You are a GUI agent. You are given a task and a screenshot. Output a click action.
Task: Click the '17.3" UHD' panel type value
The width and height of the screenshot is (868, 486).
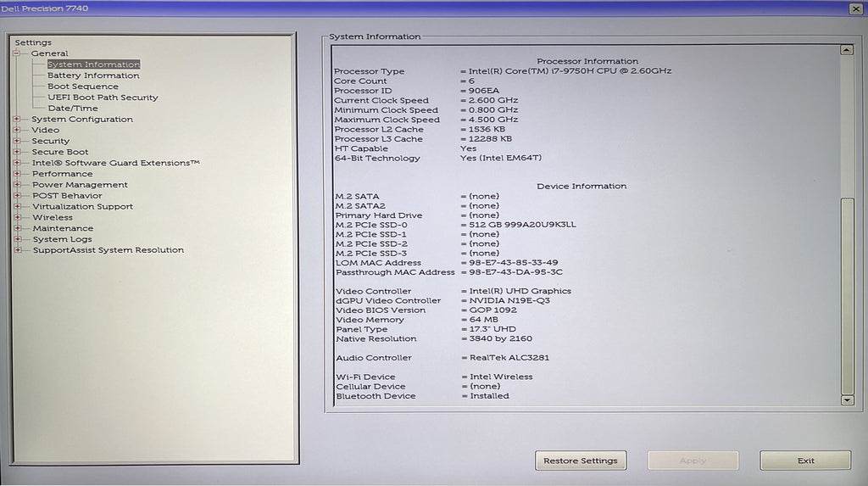(492, 329)
